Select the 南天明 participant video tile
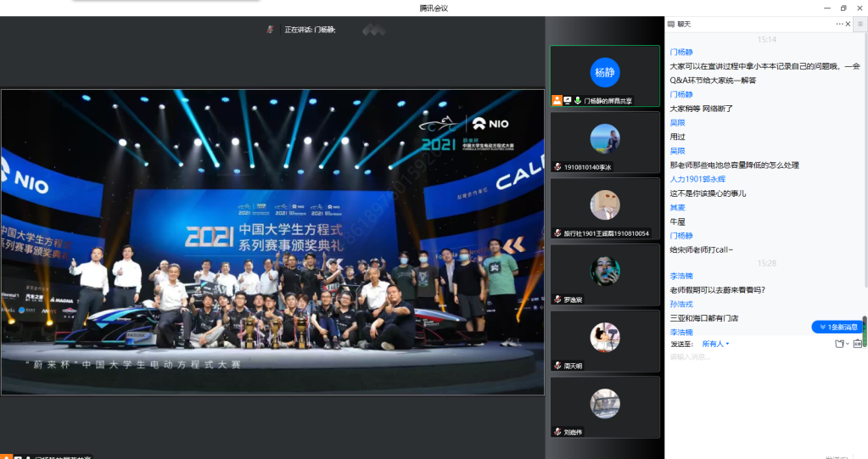This screenshot has width=868, height=459. (x=605, y=339)
